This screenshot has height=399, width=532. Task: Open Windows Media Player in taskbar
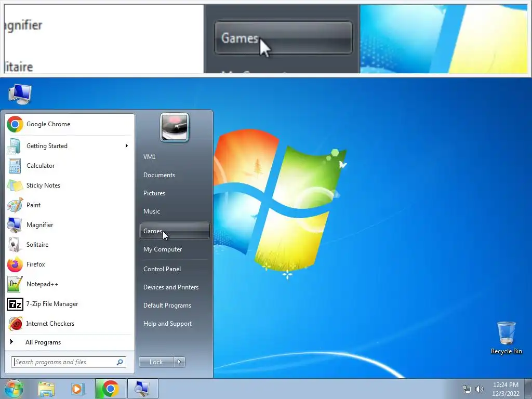coord(77,389)
